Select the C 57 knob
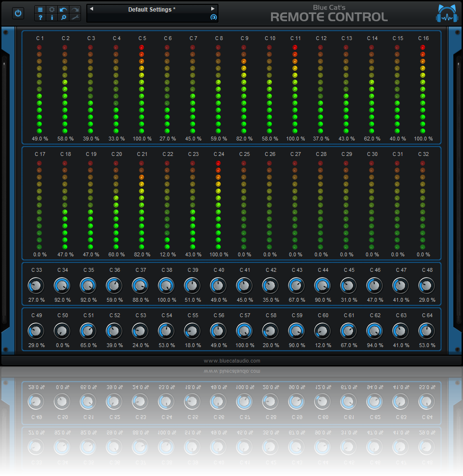 click(x=244, y=331)
